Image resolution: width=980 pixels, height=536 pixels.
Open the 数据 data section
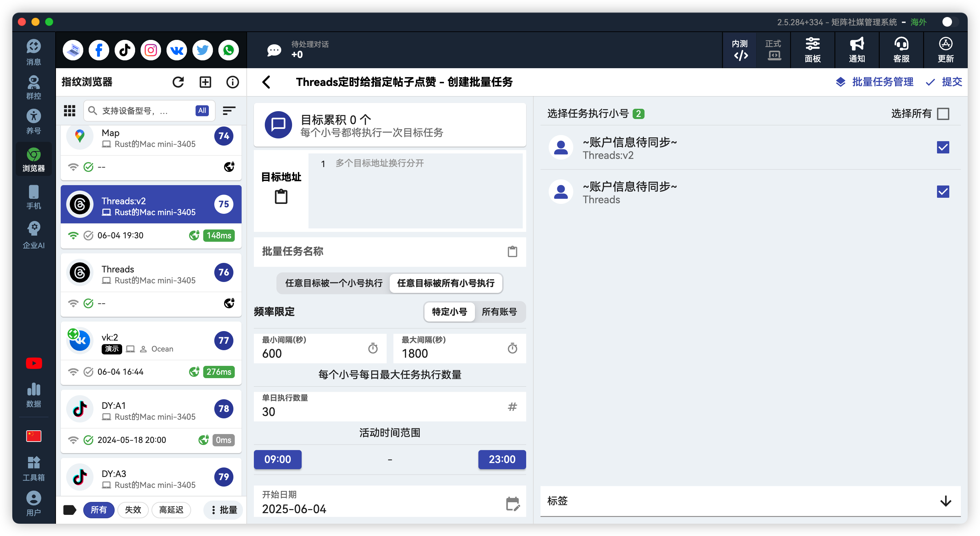(x=33, y=395)
